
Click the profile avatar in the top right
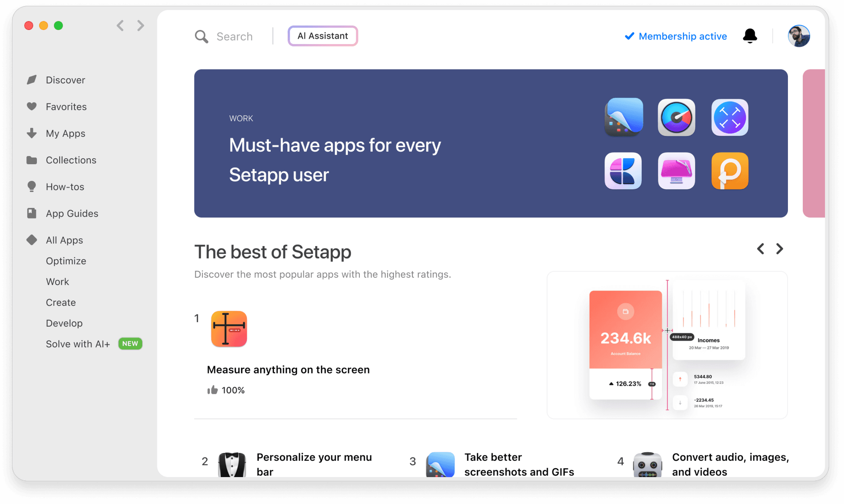point(799,36)
